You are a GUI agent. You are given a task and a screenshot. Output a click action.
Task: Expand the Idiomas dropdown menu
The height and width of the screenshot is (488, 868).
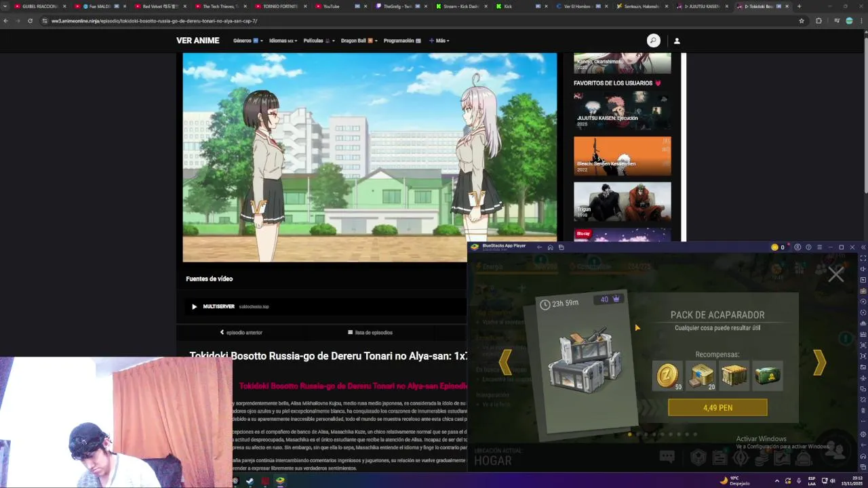pyautogui.click(x=283, y=41)
